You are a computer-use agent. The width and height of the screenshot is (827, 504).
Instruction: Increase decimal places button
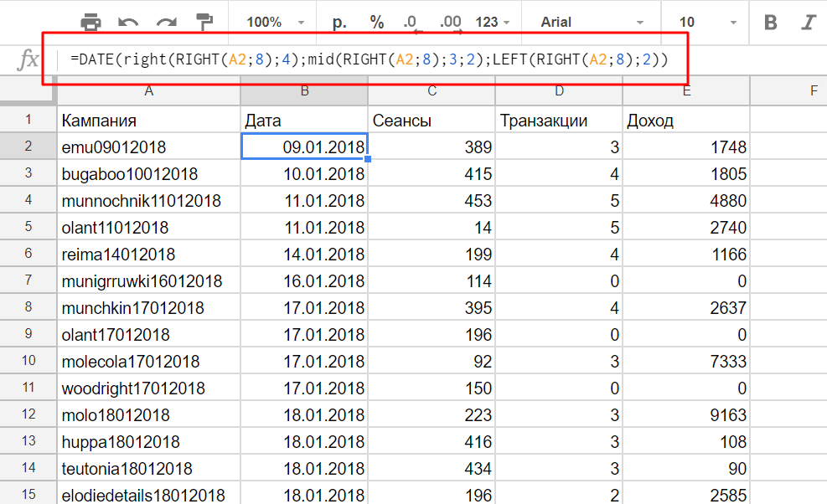450,23
